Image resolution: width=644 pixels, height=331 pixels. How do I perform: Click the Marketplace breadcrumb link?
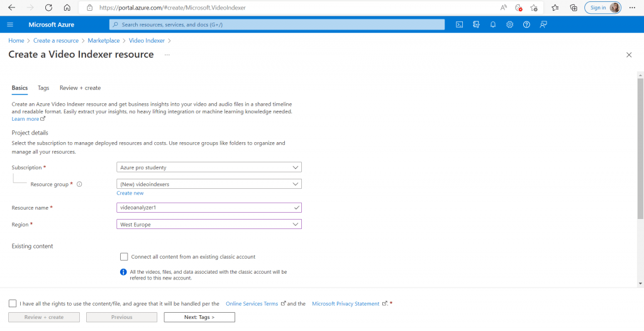tap(104, 41)
